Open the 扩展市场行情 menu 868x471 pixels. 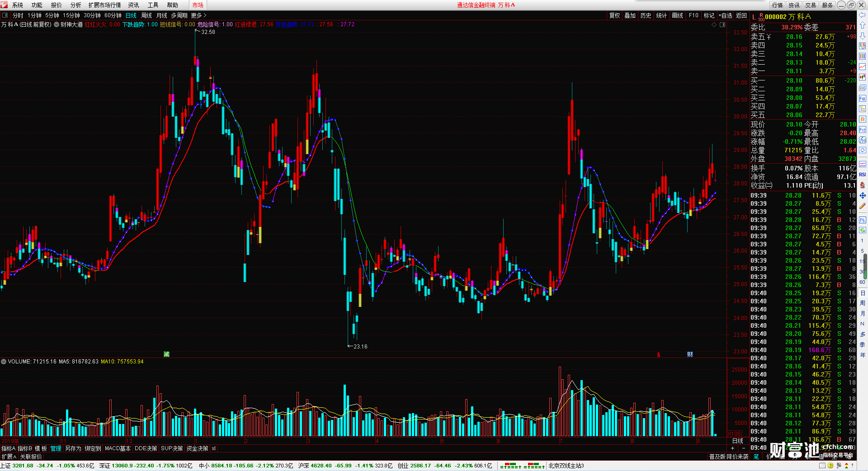(105, 5)
